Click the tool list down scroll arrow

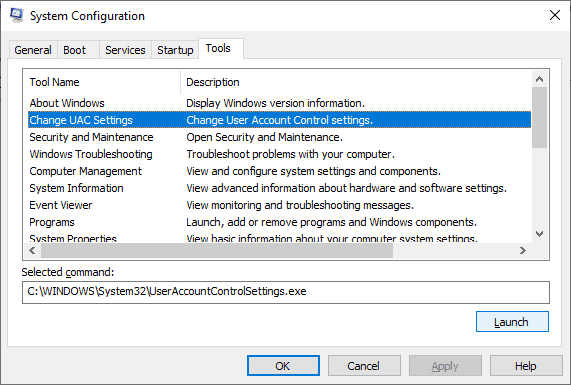coord(539,233)
